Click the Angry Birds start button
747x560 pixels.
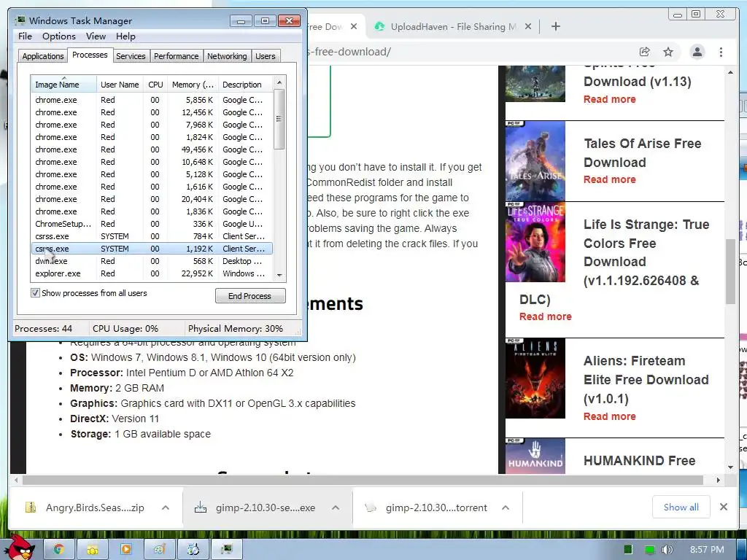[x=21, y=548]
